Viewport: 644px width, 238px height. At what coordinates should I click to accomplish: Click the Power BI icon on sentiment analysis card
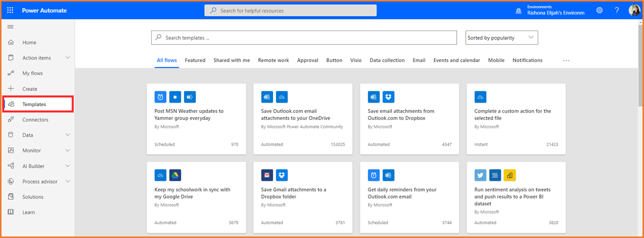pyautogui.click(x=510, y=175)
